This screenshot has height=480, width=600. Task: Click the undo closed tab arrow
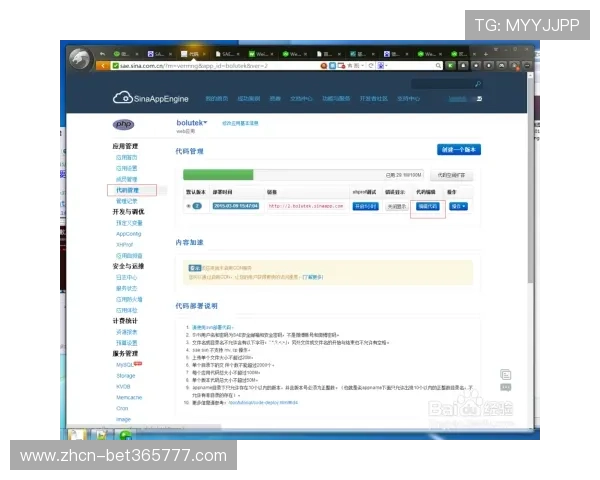point(103,54)
